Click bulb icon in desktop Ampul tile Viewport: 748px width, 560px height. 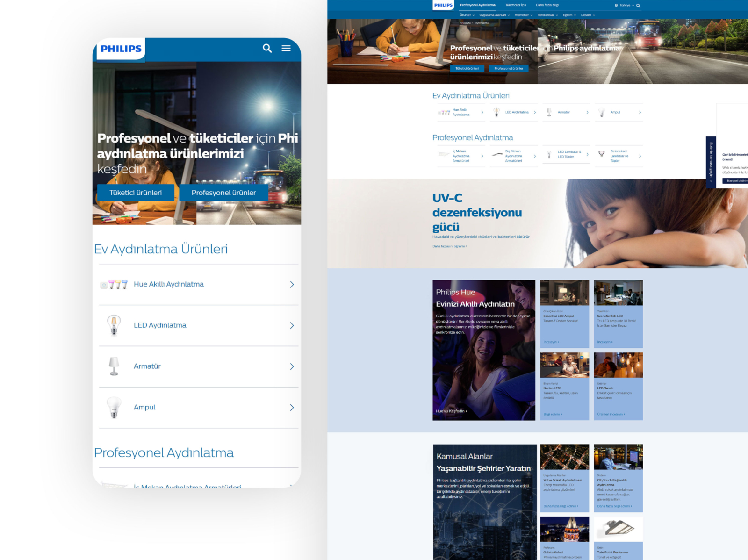(602, 112)
